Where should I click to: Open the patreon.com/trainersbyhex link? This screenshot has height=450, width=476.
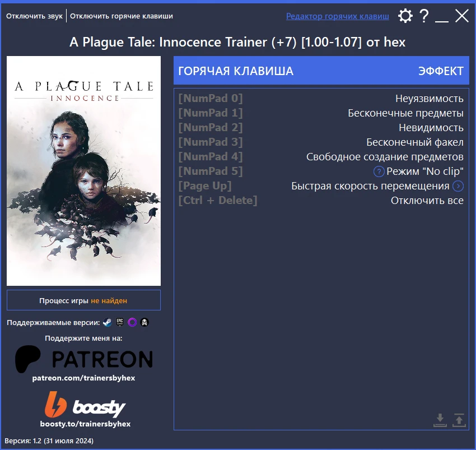point(83,379)
